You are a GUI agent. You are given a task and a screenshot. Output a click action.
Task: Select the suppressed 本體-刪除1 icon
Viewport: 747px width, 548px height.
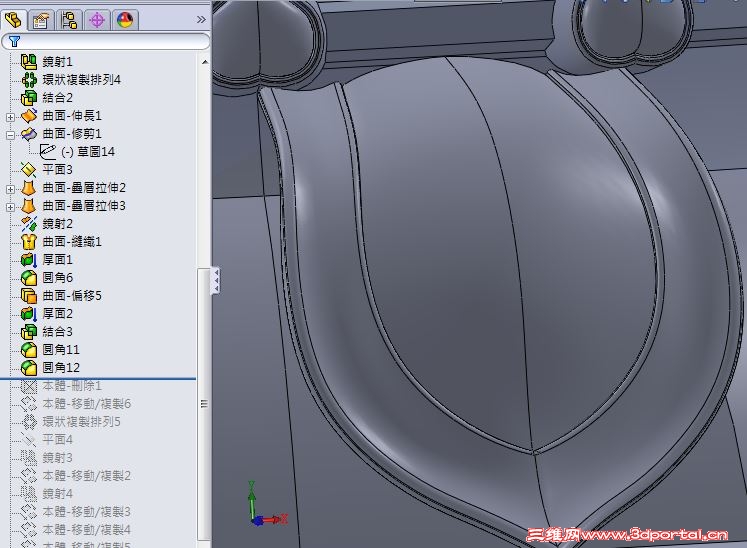[x=29, y=386]
